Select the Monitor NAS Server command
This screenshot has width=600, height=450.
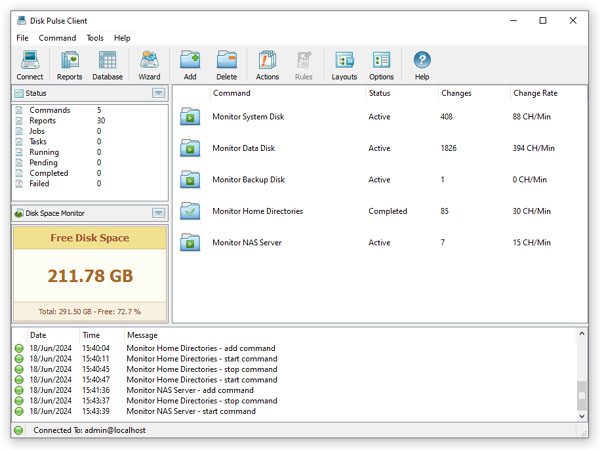click(247, 242)
